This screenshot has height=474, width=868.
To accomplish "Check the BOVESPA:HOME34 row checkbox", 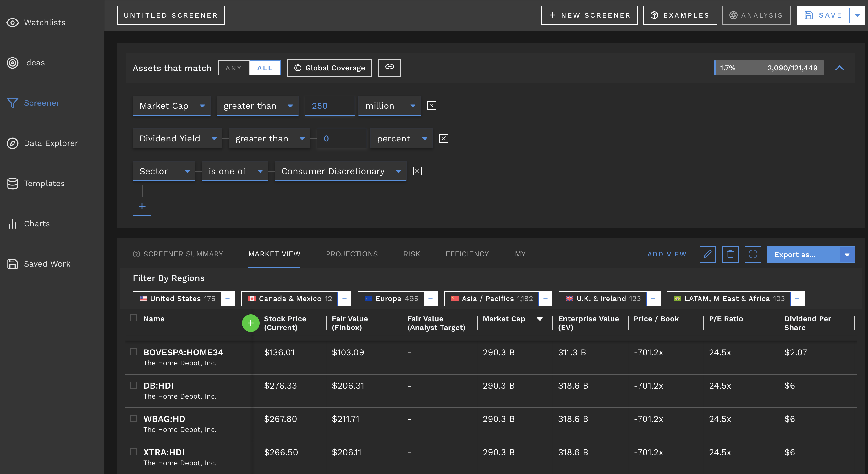I will tap(134, 352).
